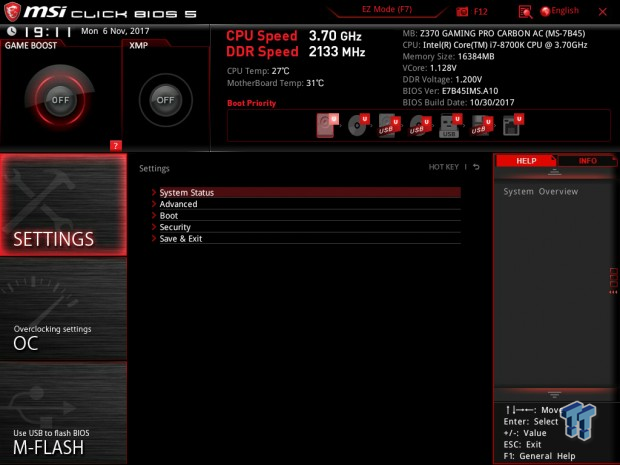Switch to the INFO tab
Viewport: 620px width, 465px height.
pyautogui.click(x=587, y=160)
